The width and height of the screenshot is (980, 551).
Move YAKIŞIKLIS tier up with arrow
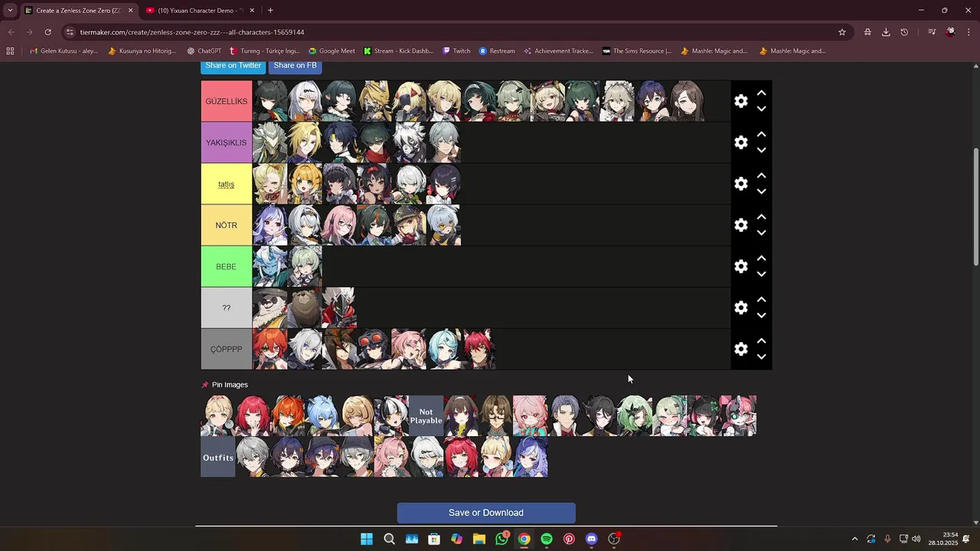761,134
